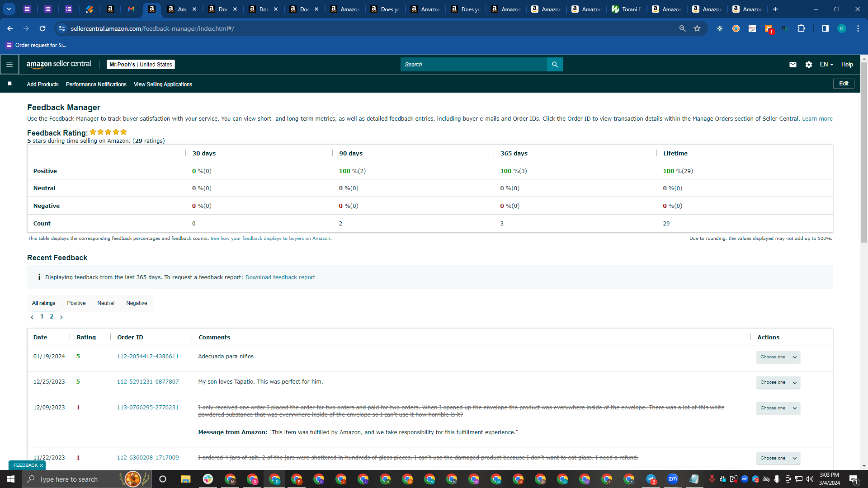Go to feedback page 2
868x488 pixels.
point(52,317)
